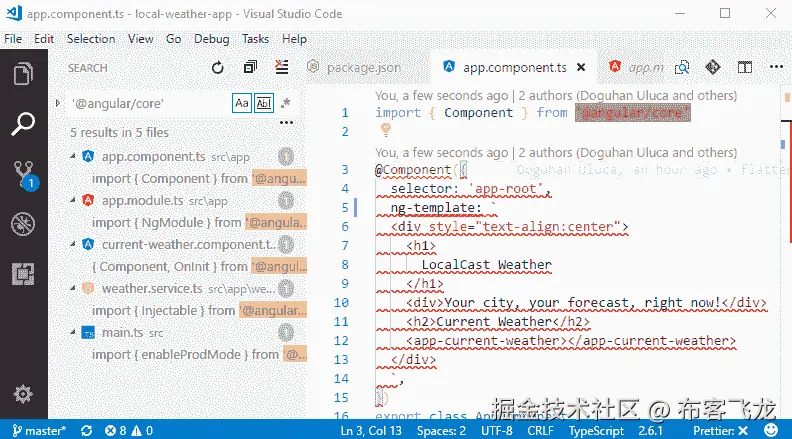This screenshot has width=792, height=439.
Task: Change line ending via CRLF
Action: tap(540, 430)
